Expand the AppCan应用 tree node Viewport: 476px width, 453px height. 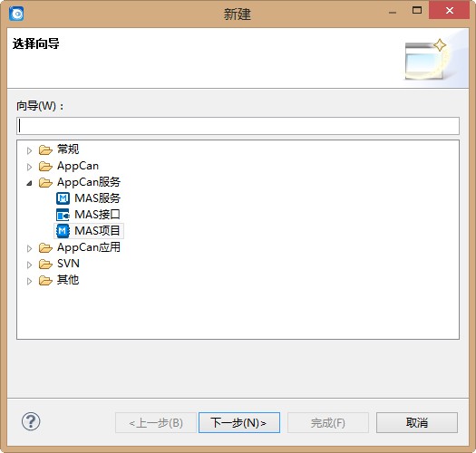29,248
